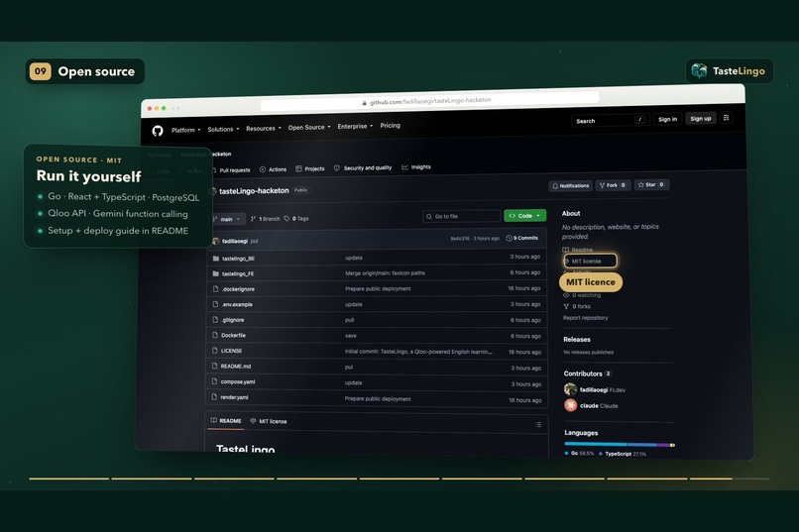The width and height of the screenshot is (799, 532).
Task: Star the tasteLingo-hacketon repository
Action: point(651,185)
